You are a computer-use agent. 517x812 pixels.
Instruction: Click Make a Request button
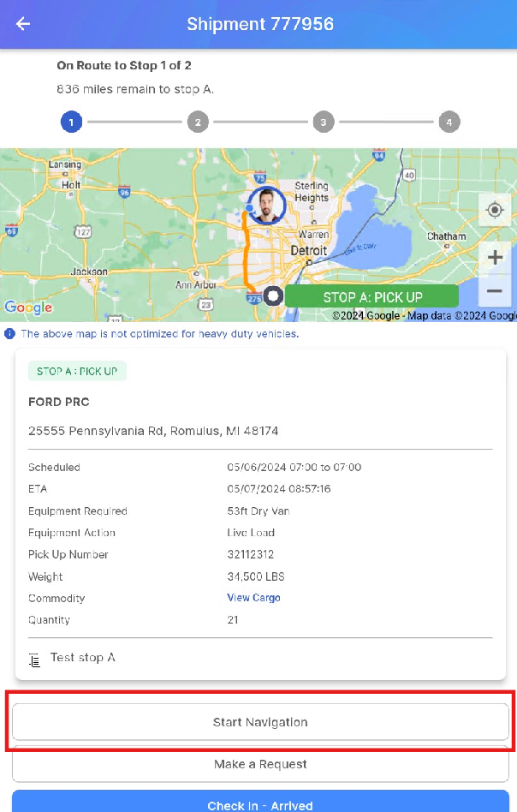coord(260,764)
